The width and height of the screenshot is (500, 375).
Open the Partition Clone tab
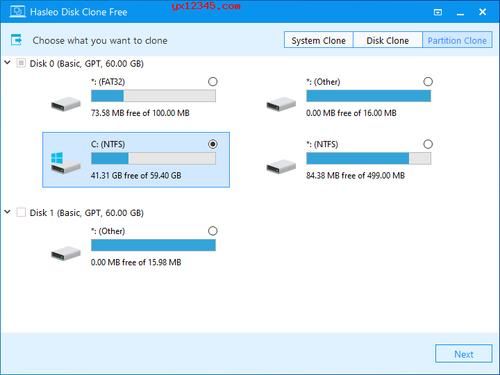[457, 40]
